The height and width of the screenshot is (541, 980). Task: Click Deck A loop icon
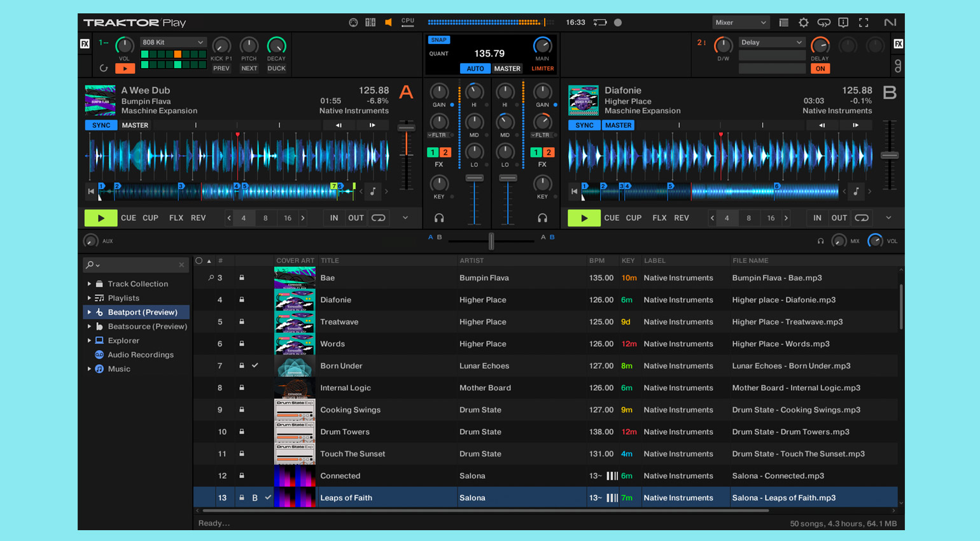coord(379,218)
